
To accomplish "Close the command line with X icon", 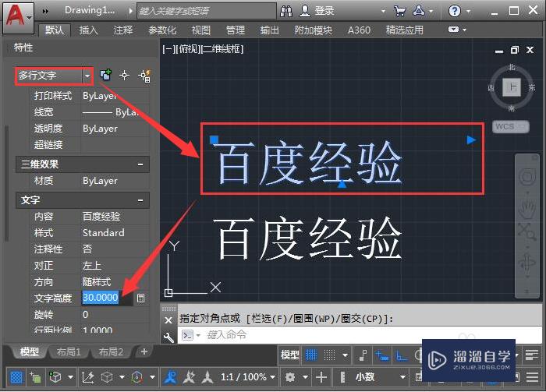I will [x=168, y=320].
